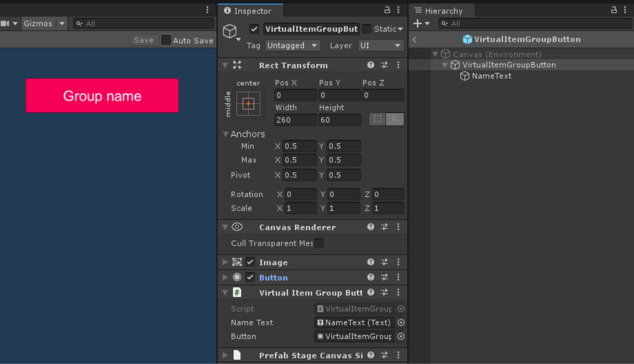Toggle Rect Transform blueprint mode button
Screen dimensions: 634x364
point(377,119)
